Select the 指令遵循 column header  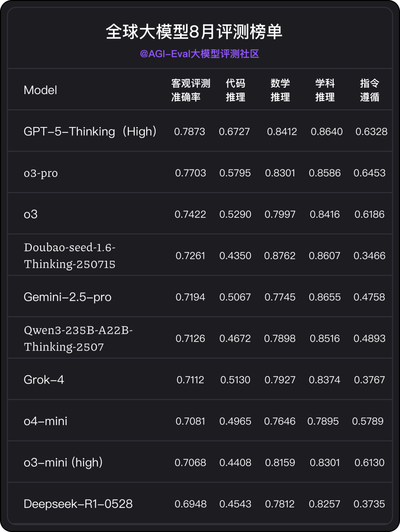370,90
